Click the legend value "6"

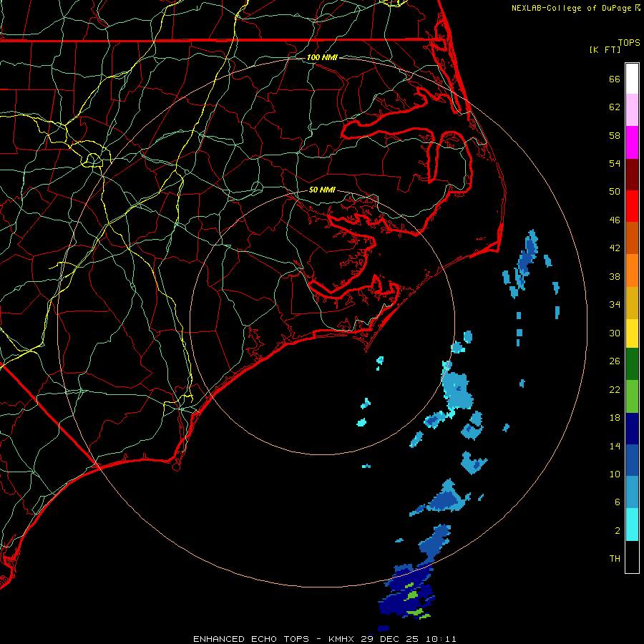618,502
